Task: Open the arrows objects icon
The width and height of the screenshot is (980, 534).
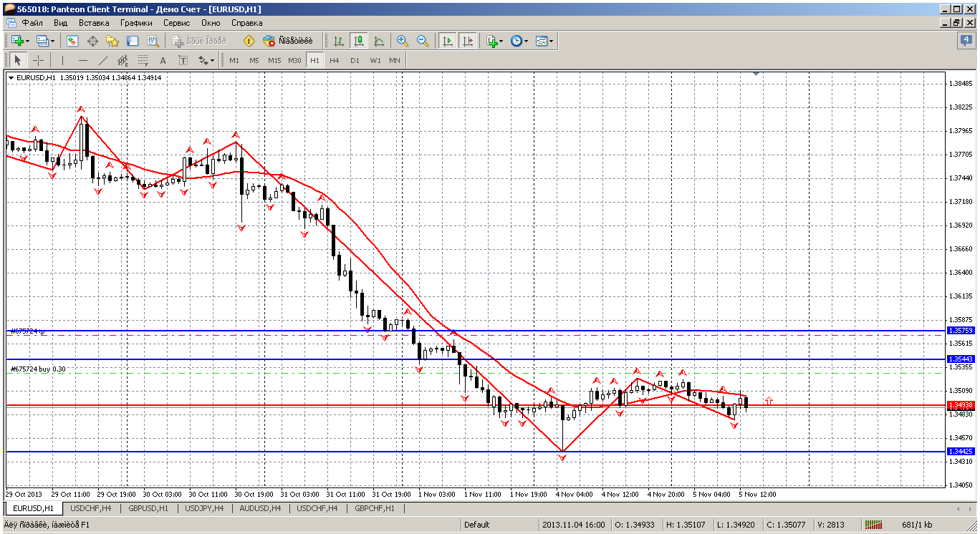Action: coord(202,60)
